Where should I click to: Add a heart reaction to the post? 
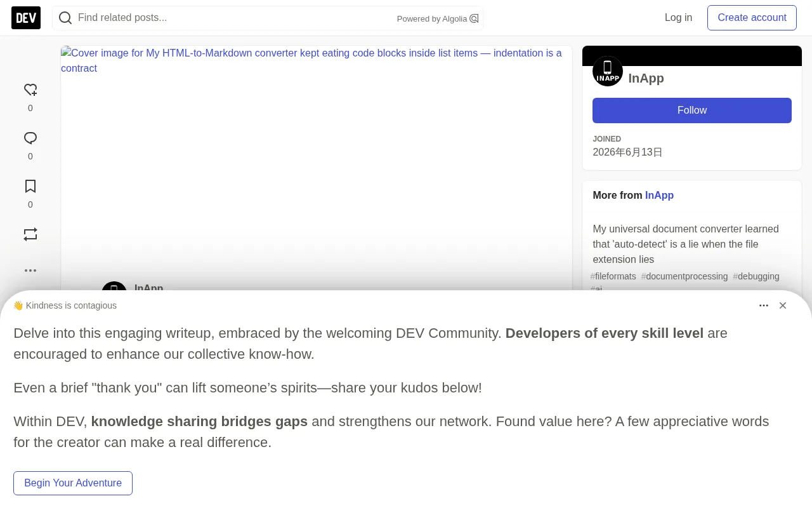tap(30, 90)
